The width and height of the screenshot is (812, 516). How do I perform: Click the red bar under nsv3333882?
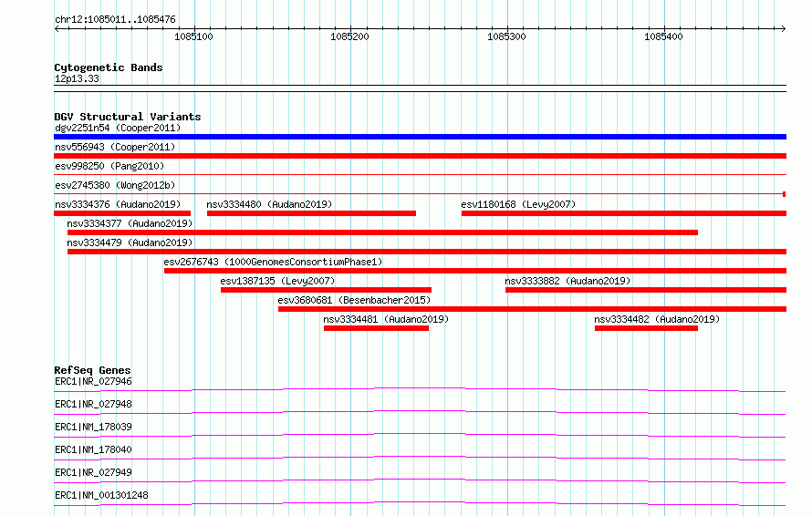(646, 290)
